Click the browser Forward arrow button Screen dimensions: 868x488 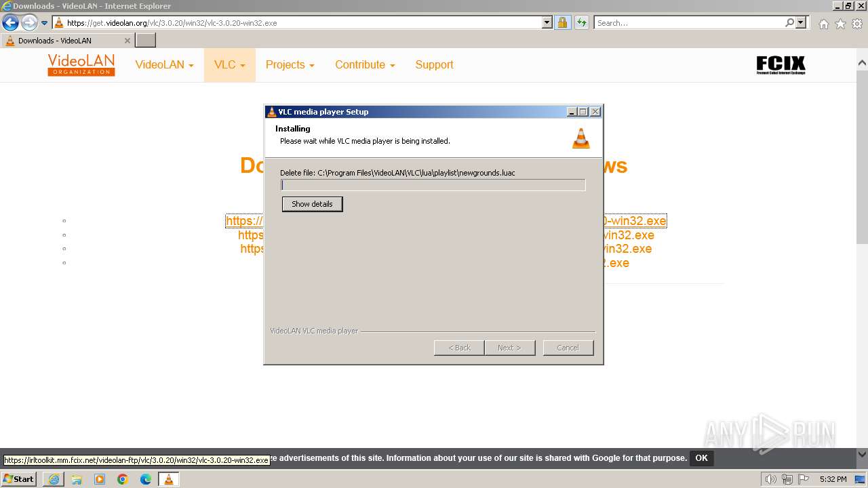click(x=29, y=23)
